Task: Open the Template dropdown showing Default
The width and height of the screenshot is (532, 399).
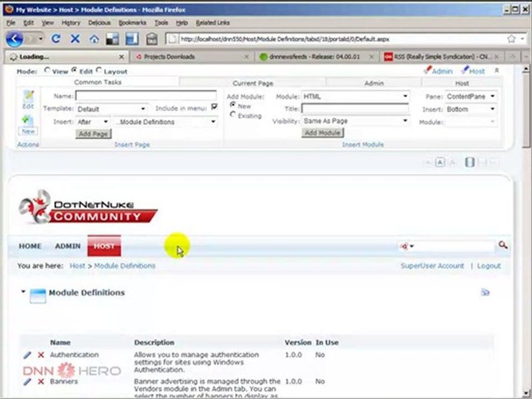Action: click(111, 109)
